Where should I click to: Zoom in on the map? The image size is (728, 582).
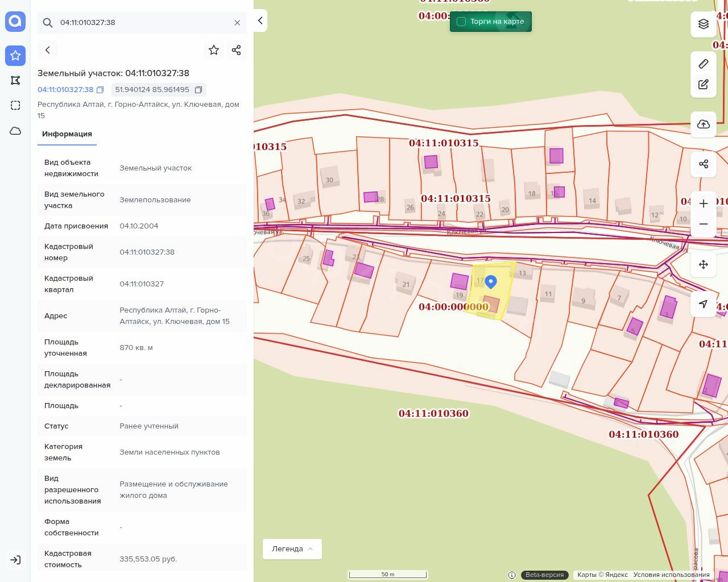(704, 204)
